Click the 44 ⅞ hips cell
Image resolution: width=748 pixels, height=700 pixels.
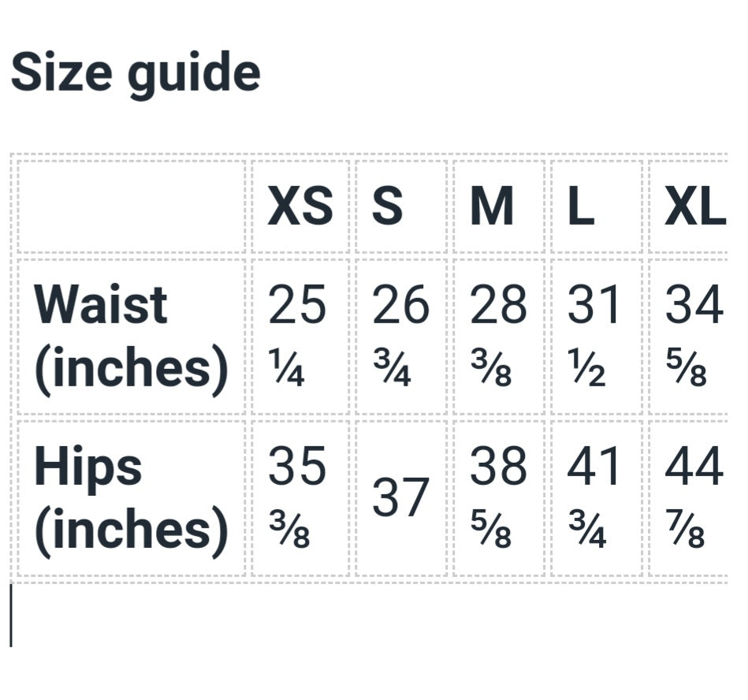(x=689, y=498)
